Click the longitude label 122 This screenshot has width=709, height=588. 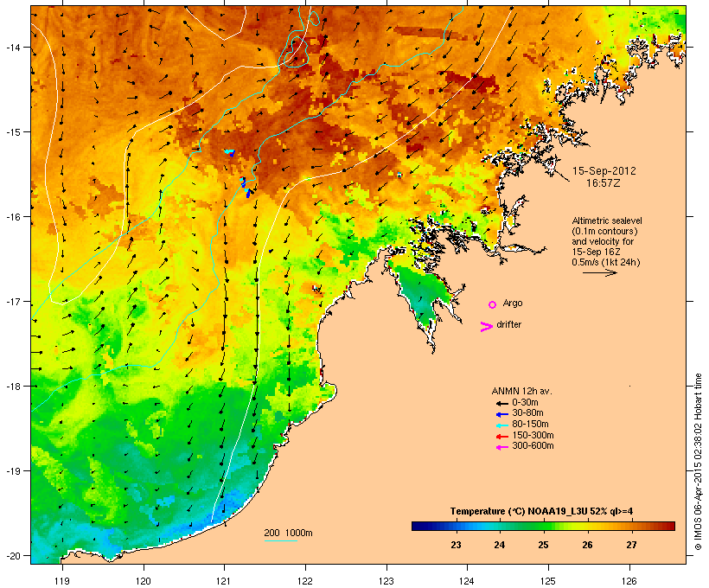[305, 581]
